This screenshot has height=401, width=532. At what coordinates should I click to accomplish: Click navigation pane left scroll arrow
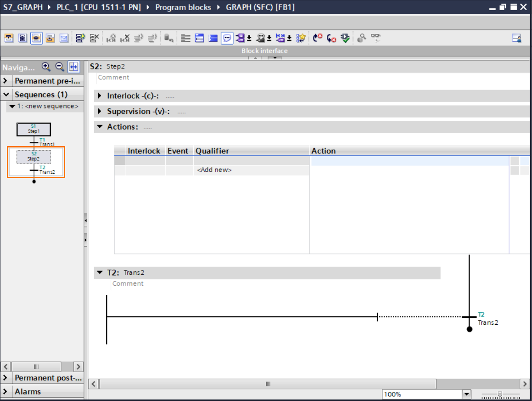6,367
